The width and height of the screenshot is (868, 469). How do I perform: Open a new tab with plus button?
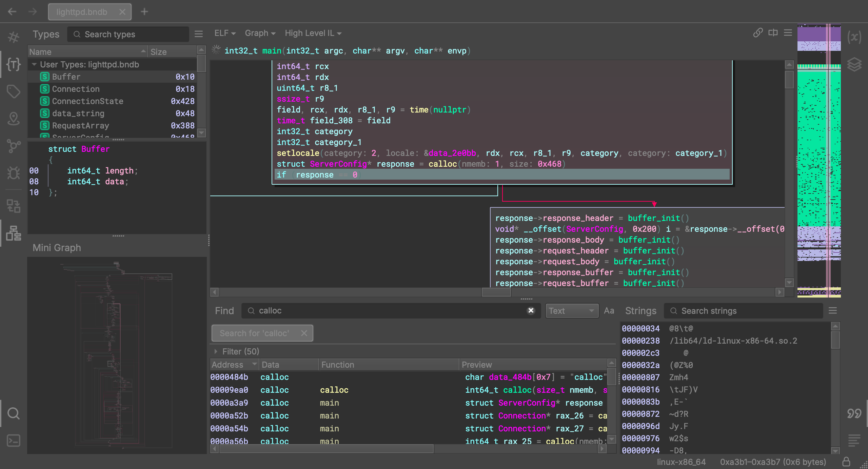144,12
